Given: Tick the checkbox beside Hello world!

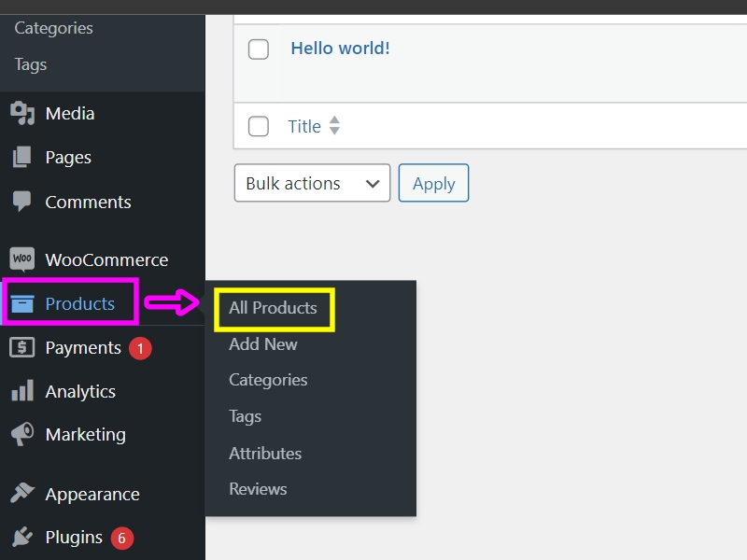Looking at the screenshot, I should (259, 49).
